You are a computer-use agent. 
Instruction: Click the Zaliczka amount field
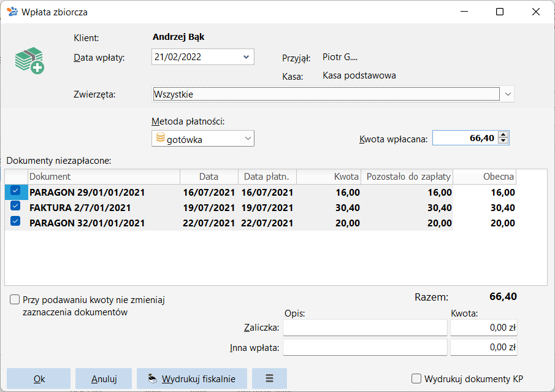pos(483,328)
